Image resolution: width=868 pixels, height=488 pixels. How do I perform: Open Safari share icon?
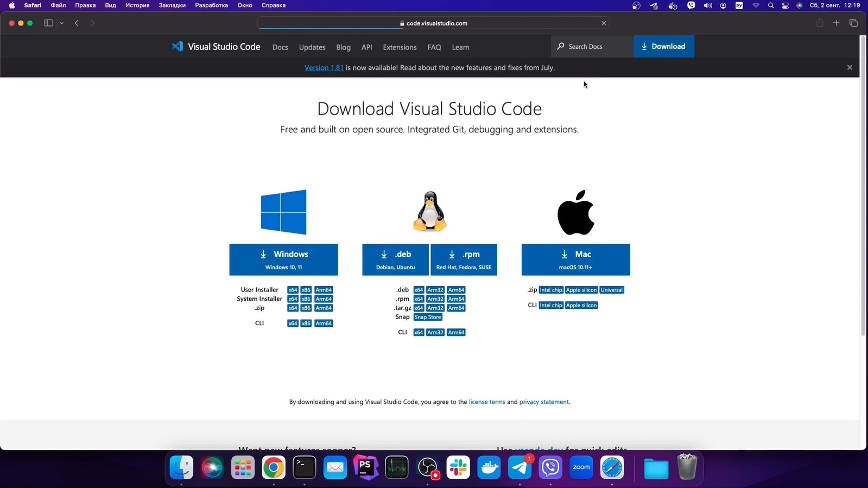coord(820,23)
